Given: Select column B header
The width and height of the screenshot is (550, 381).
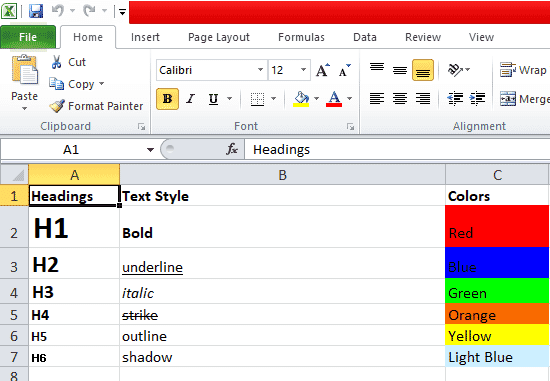Looking at the screenshot, I should click(x=282, y=174).
